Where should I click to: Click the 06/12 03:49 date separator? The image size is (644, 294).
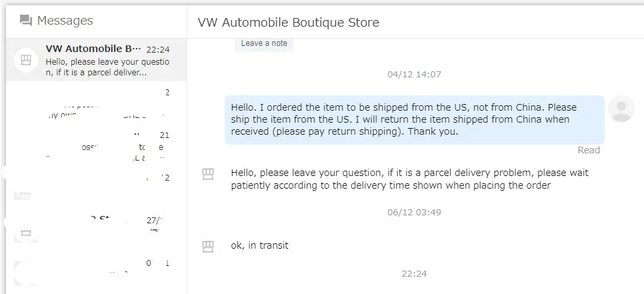414,212
